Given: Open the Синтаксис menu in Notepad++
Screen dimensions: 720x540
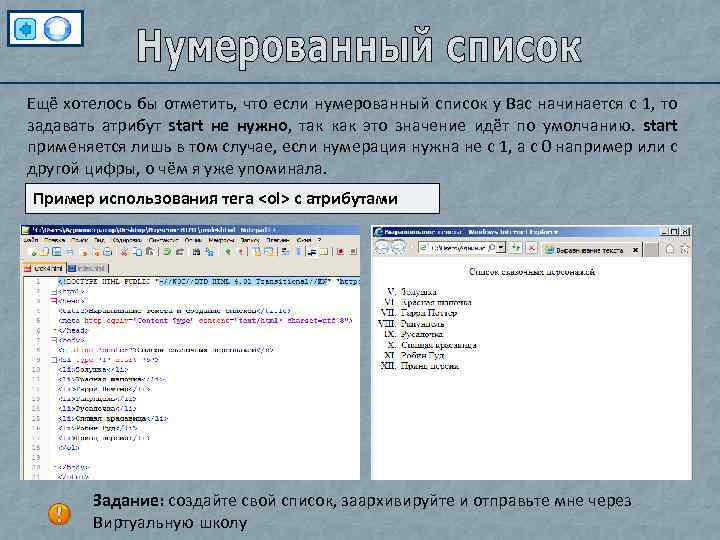Looking at the screenshot, I should click(x=163, y=240).
